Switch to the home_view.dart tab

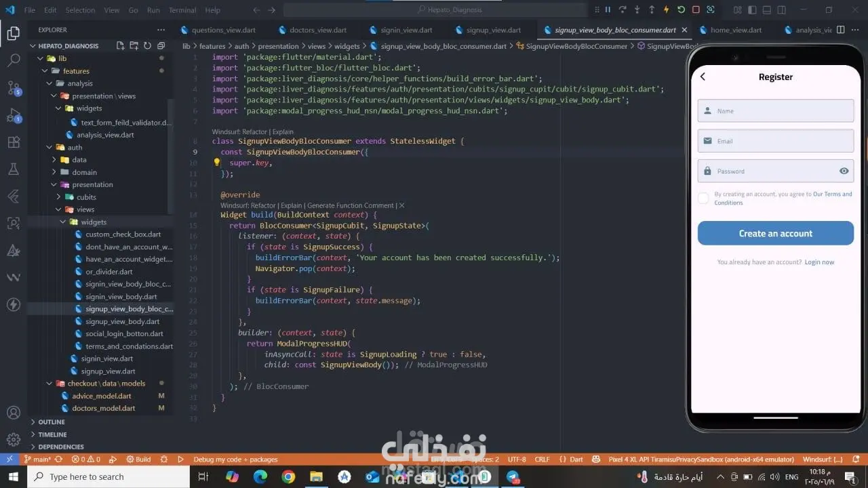[736, 30]
